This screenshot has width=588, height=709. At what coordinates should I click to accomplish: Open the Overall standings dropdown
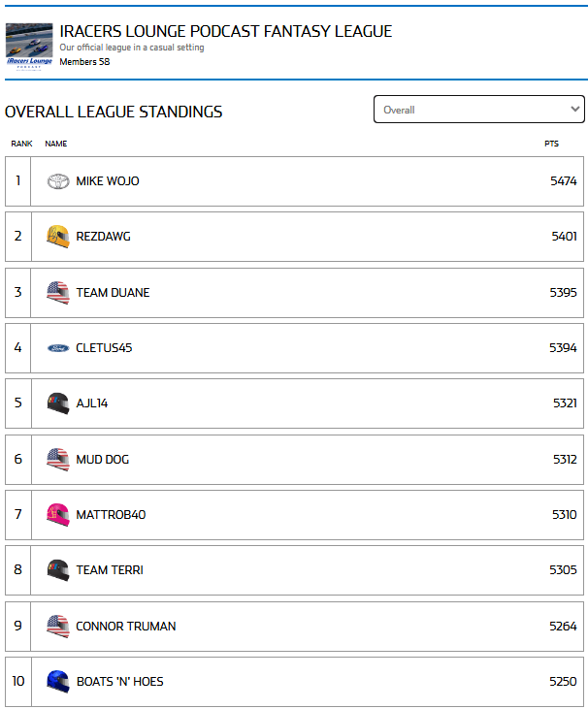click(x=479, y=110)
